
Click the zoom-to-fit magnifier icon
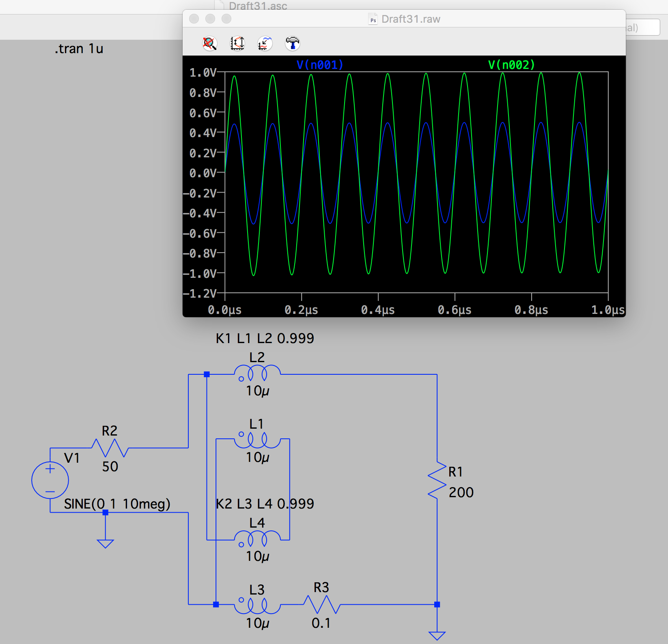click(x=210, y=43)
